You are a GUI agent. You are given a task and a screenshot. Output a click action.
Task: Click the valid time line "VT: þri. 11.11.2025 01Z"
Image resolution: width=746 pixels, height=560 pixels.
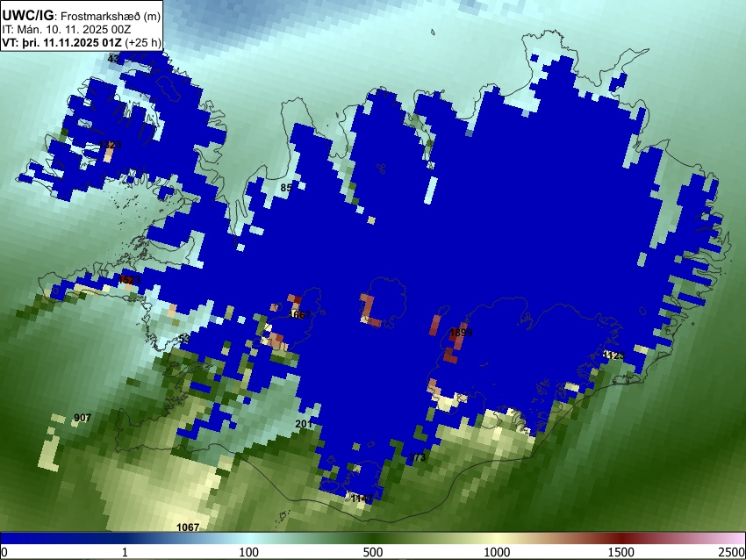pos(61,42)
